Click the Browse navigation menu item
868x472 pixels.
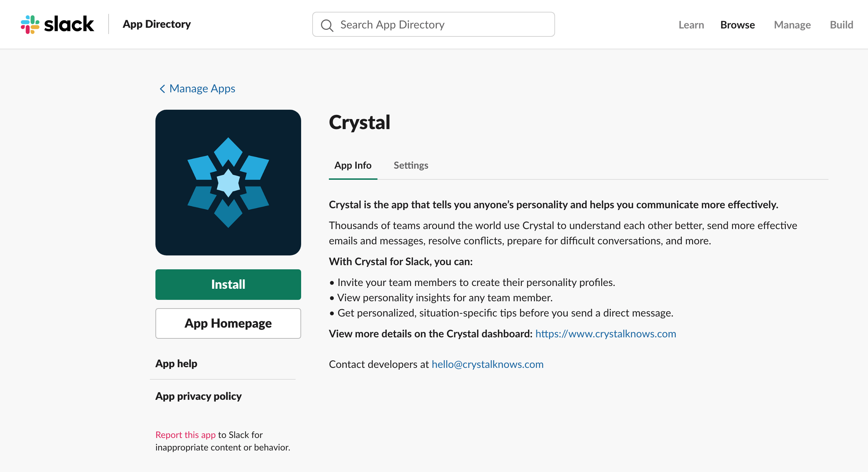tap(738, 24)
